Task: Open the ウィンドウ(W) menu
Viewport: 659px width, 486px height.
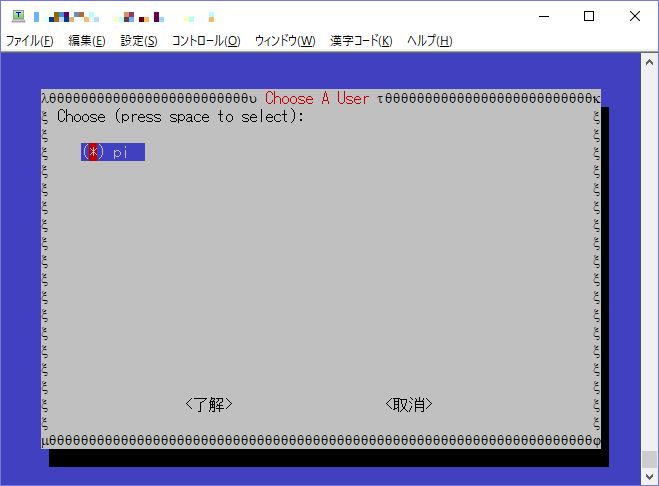Action: (x=285, y=41)
